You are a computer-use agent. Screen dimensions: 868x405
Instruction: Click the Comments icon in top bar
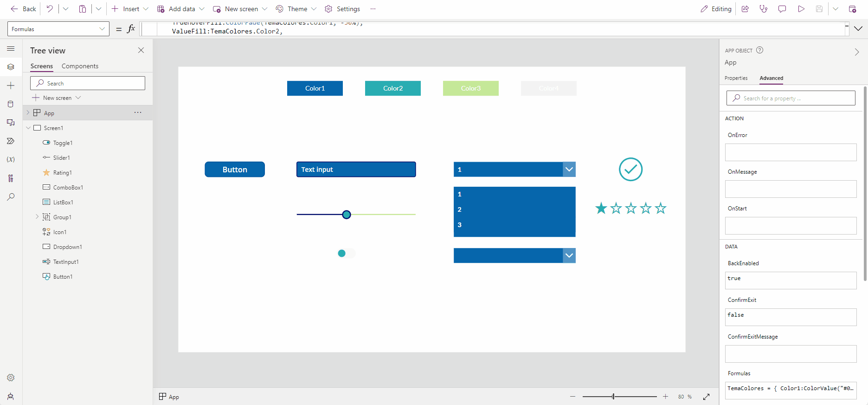pyautogui.click(x=782, y=9)
